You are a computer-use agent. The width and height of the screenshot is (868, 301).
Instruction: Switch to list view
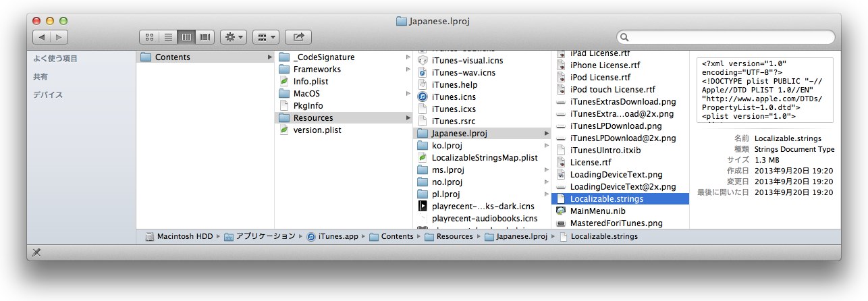pos(168,37)
